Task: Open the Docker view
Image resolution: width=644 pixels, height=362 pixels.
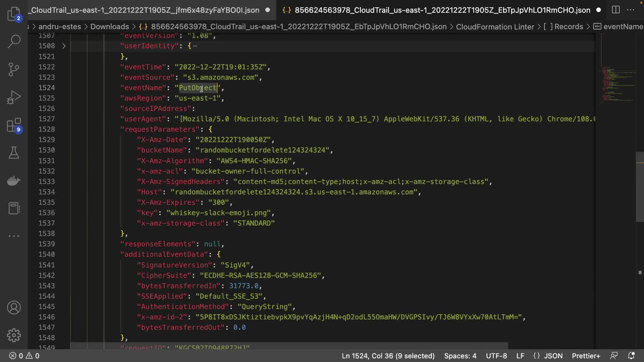Action: coord(14,181)
